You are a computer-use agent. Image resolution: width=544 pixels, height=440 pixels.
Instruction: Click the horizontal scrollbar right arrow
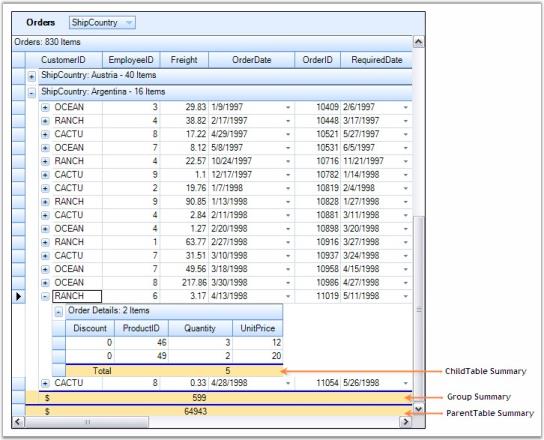point(405,422)
